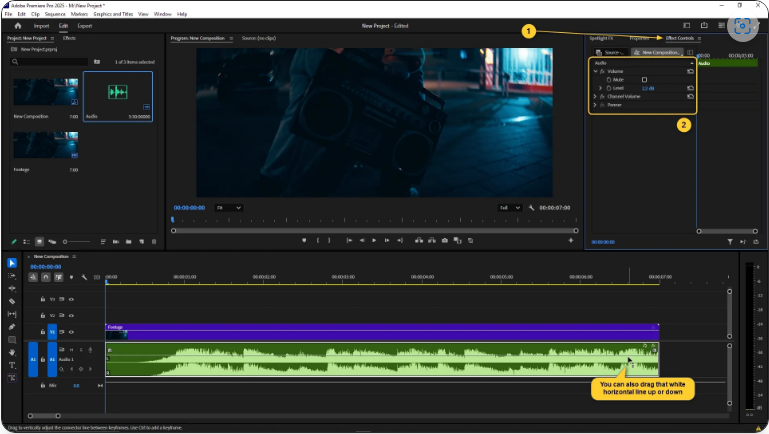The height and width of the screenshot is (434, 769).
Task: Open Quick Export share icon
Action: [704, 26]
